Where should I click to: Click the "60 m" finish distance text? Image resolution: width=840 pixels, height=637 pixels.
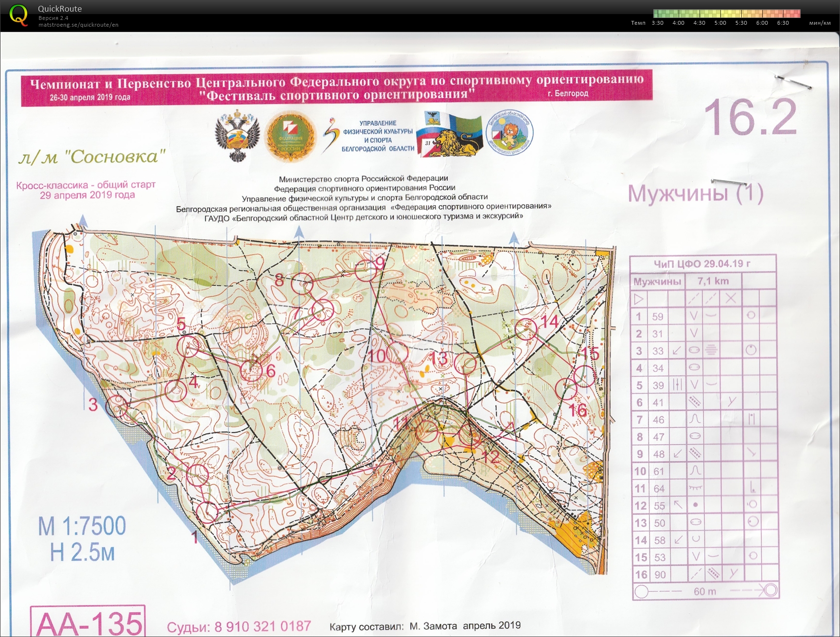click(x=705, y=591)
